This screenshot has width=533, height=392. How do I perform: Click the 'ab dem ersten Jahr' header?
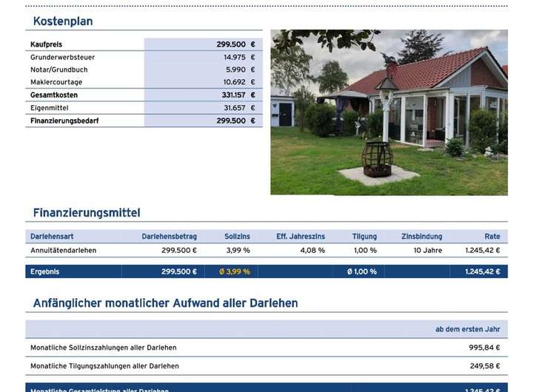[x=468, y=329]
